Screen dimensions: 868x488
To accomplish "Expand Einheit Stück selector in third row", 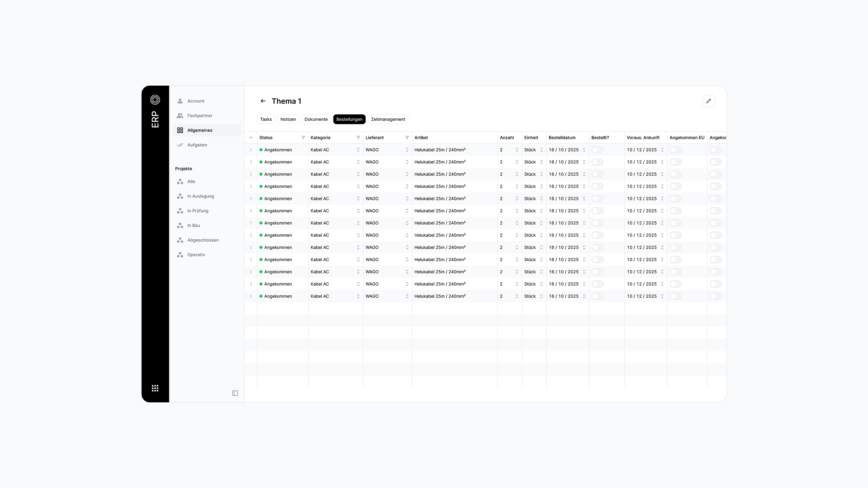I will pyautogui.click(x=541, y=174).
